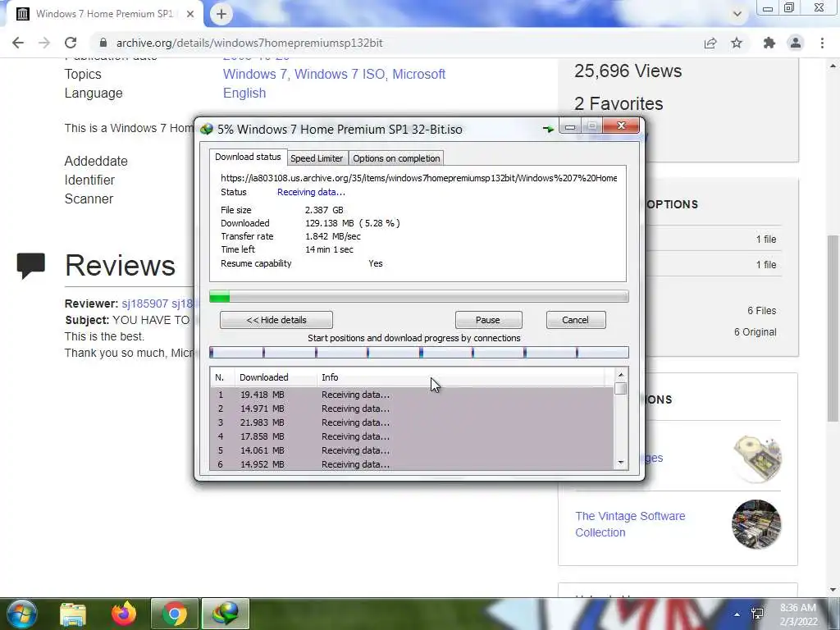
Task: Click the Hide details button
Action: 276,320
